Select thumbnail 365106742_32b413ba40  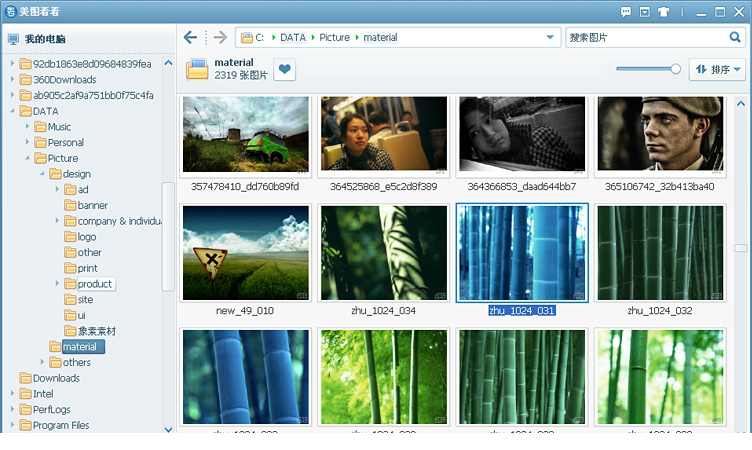[x=660, y=134]
